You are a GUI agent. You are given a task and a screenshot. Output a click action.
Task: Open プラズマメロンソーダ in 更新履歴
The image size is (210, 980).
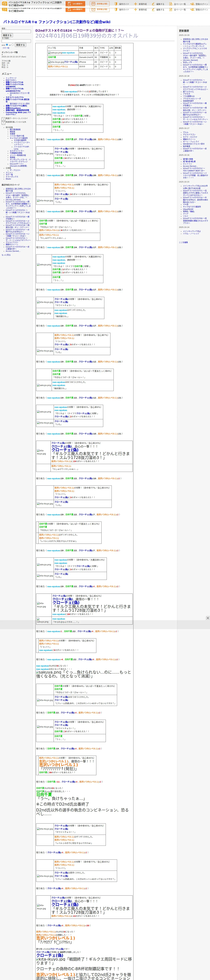pos(192,98)
